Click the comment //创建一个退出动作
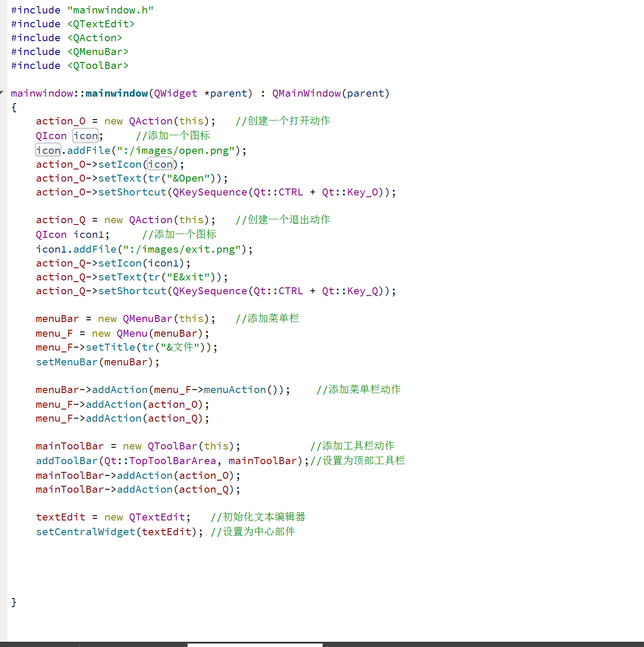Image resolution: width=644 pixels, height=647 pixels. click(x=283, y=220)
